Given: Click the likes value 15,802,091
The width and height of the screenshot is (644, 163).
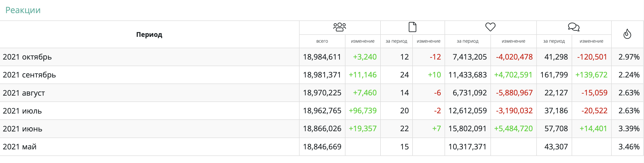Looking at the screenshot, I should coord(467,129).
